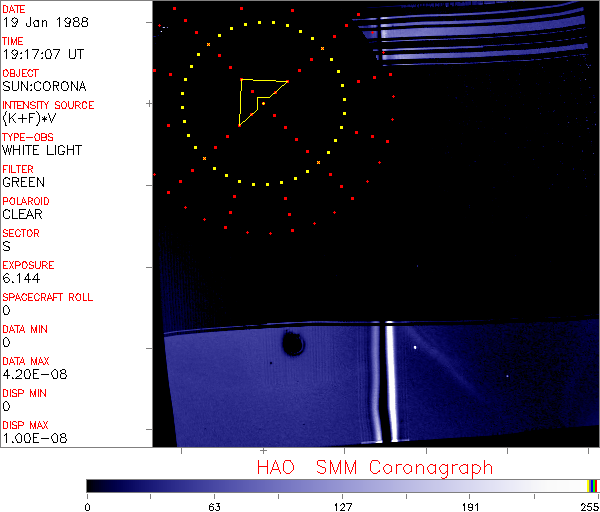Click the GREEN filter value
600x512 pixels.
(x=23, y=182)
